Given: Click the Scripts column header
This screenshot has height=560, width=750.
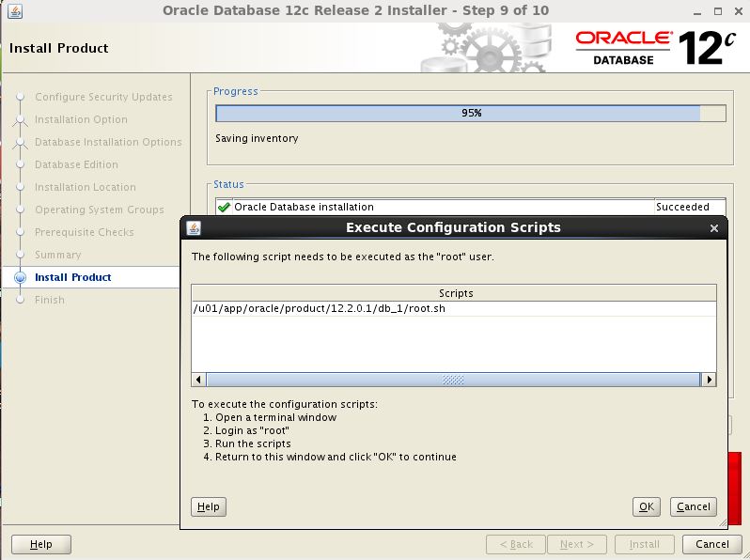Looking at the screenshot, I should (453, 292).
